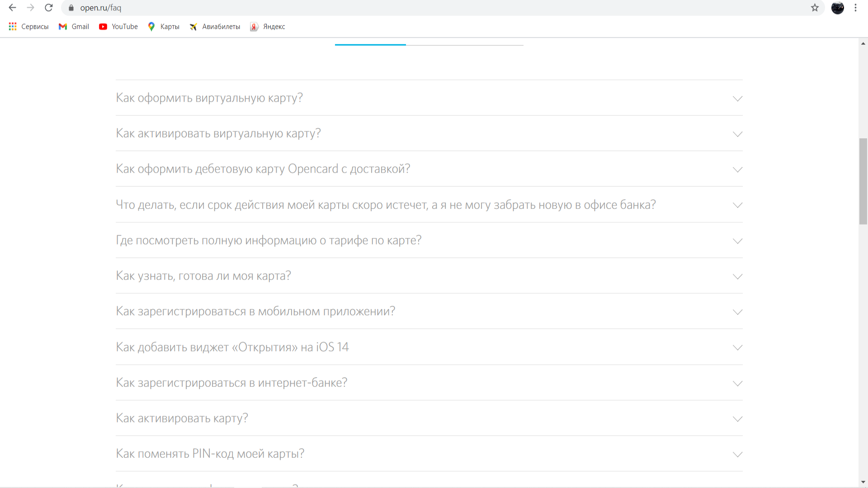This screenshot has width=868, height=488.
Task: Click the browser forward arrow
Action: (30, 8)
